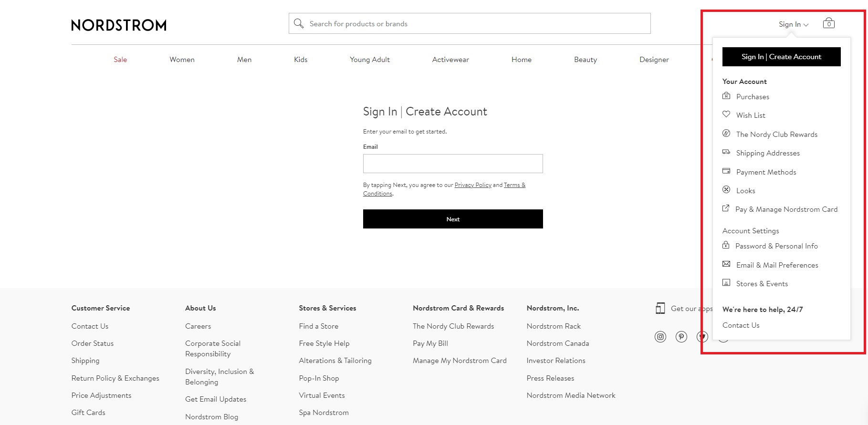868x425 pixels.
Task: Open Looks in account menu
Action: tap(745, 191)
